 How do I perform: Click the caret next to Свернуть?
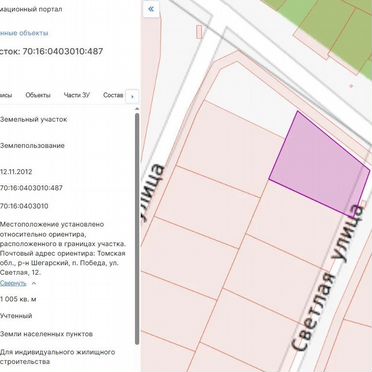pos(33,283)
